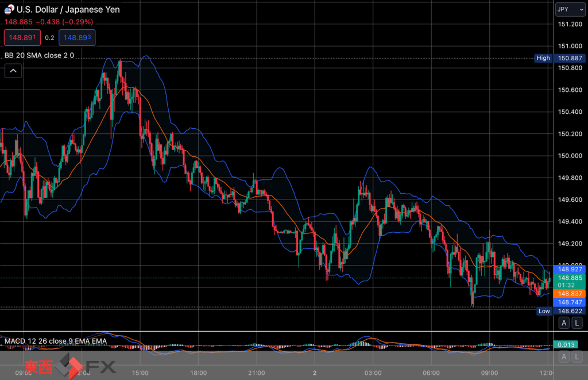
Task: Click the 149.200 price scale label
Action: 570,244
